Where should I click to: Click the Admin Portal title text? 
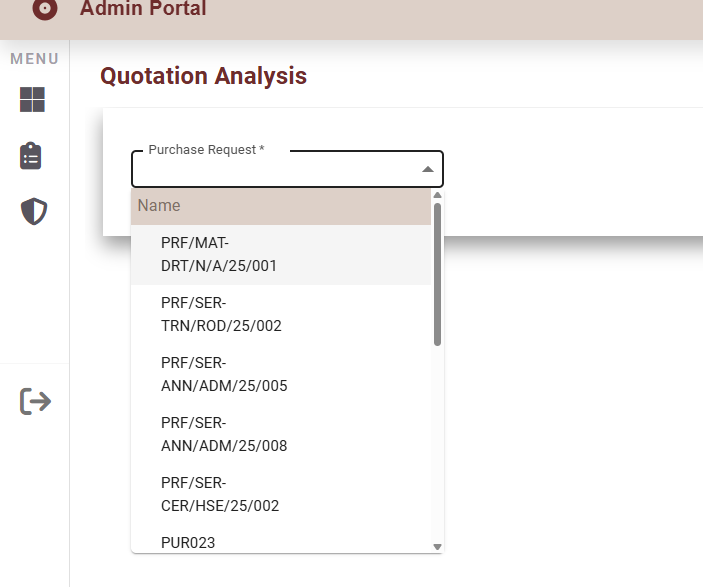tap(143, 9)
